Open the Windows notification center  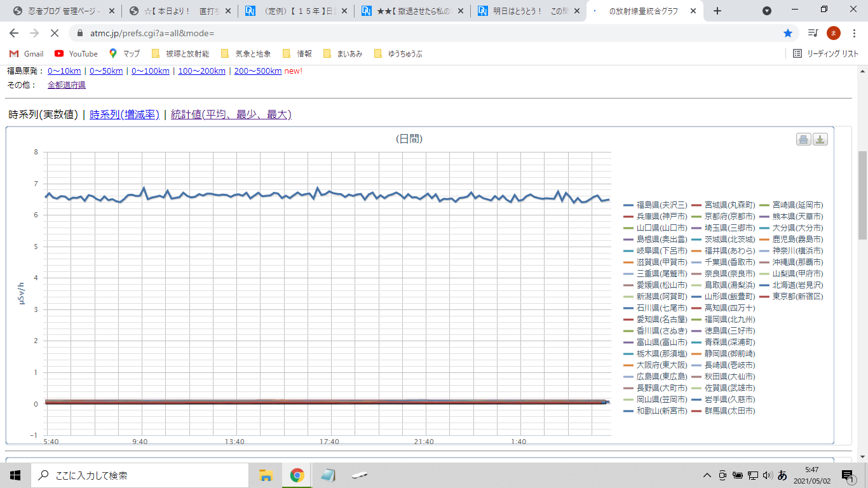click(x=848, y=475)
